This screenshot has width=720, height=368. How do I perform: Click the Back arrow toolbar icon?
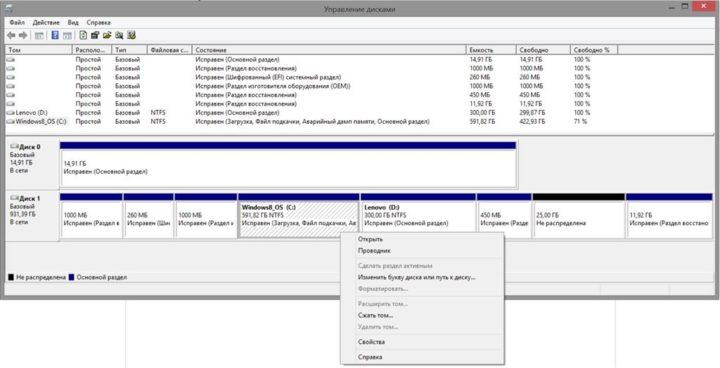[x=11, y=35]
